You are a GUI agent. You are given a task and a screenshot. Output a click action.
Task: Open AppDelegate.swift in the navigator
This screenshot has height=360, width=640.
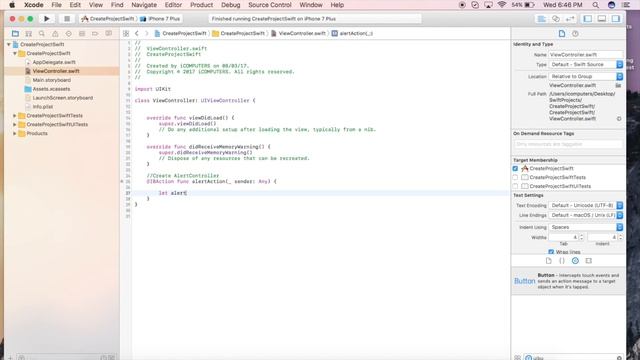tap(54, 62)
